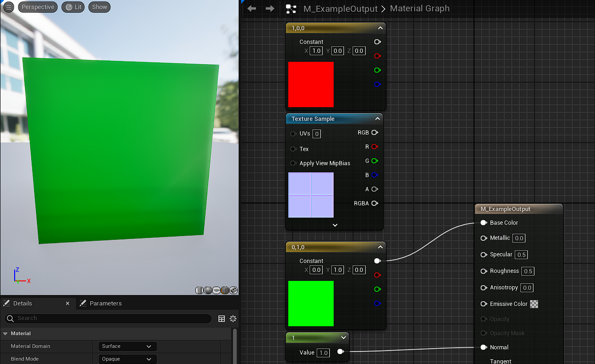Switch preview mesh to plane primitive
Screen dimensions: 595x364
216,290
